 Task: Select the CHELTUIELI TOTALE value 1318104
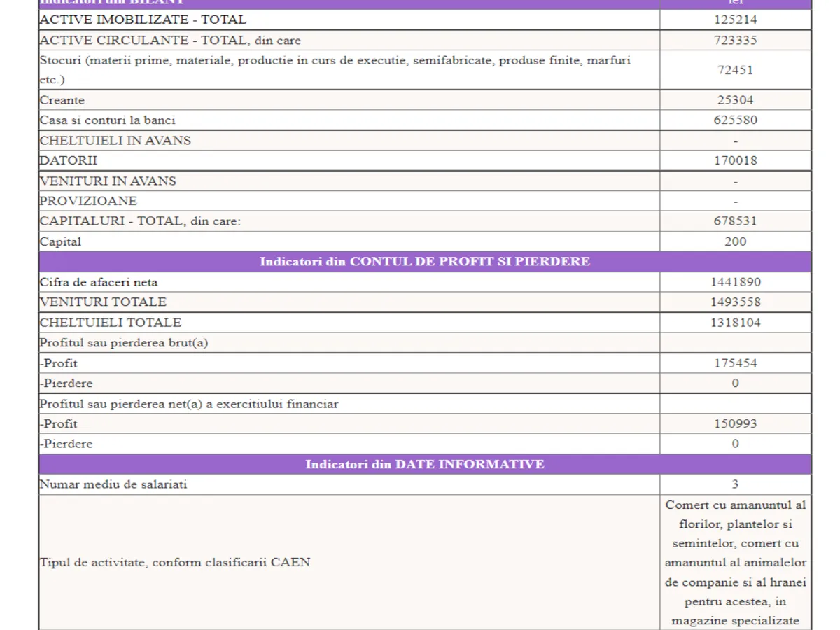click(735, 323)
